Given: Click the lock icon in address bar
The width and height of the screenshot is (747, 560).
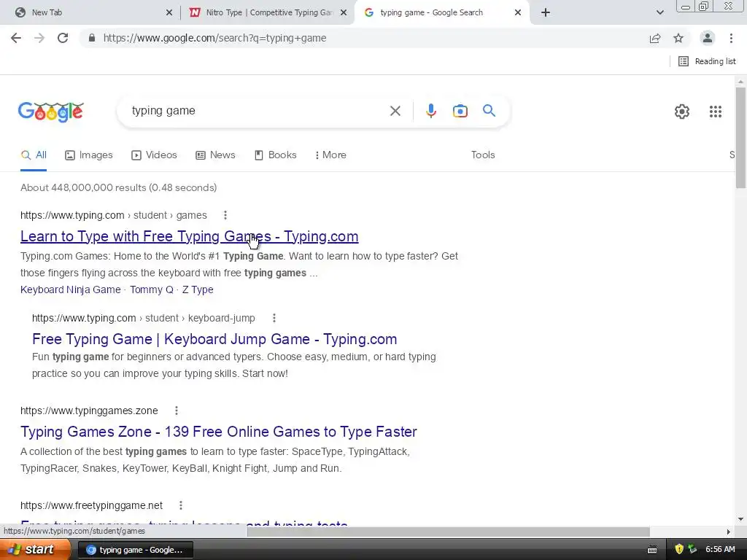Looking at the screenshot, I should tap(92, 38).
